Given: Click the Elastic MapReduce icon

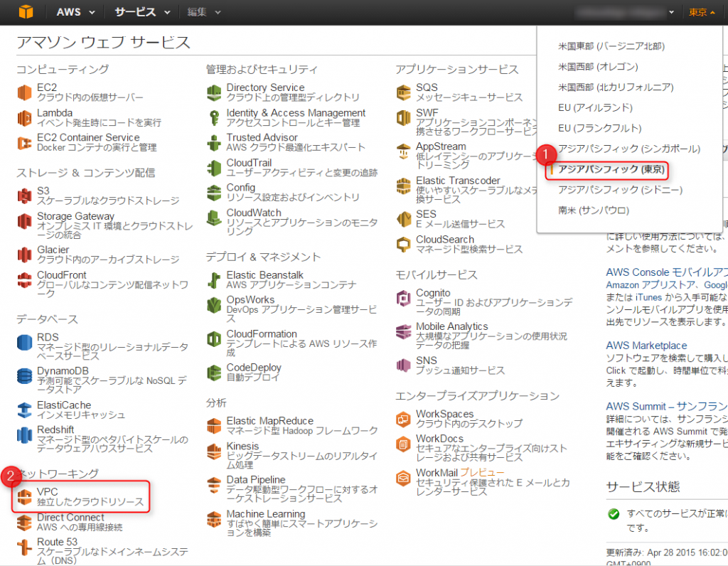Looking at the screenshot, I should [213, 426].
